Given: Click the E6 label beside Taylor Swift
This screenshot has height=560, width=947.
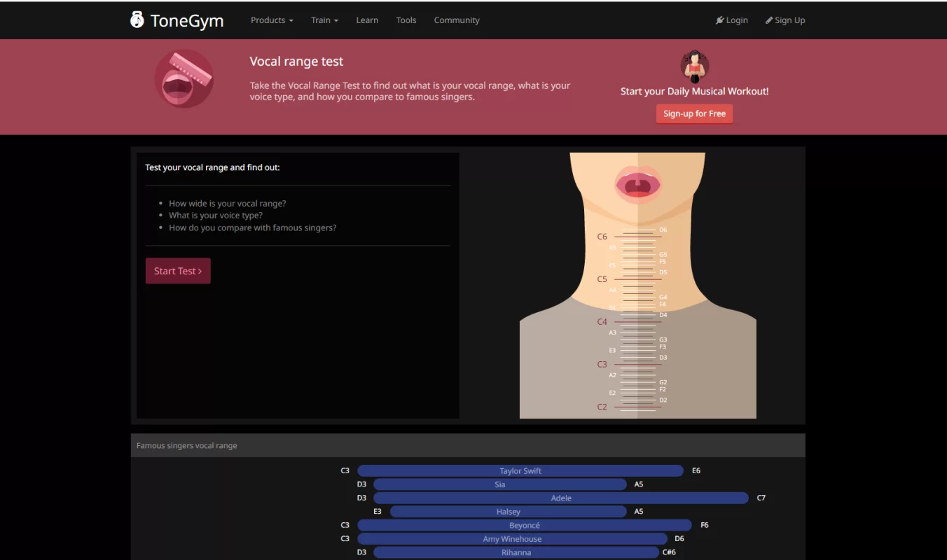Looking at the screenshot, I should (696, 471).
